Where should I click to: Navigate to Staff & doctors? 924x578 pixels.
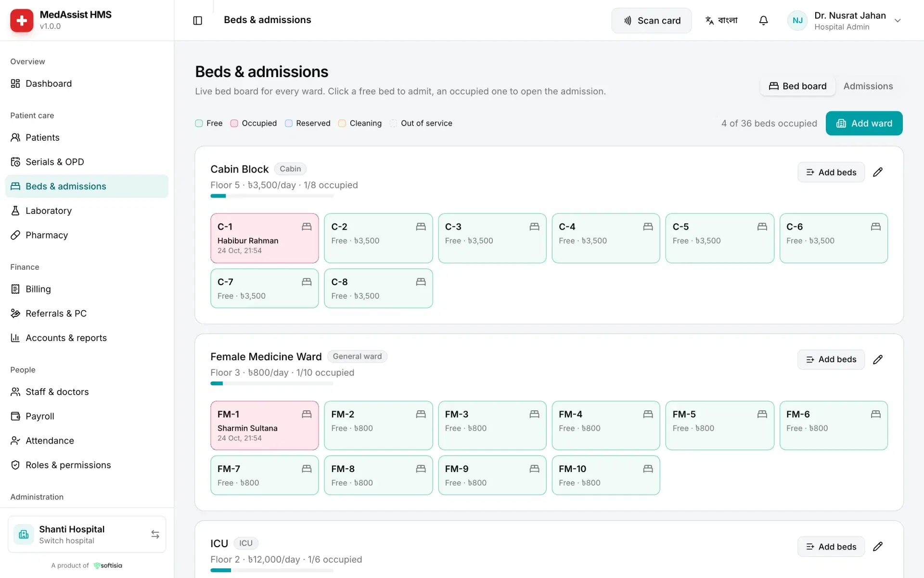[x=87, y=392]
